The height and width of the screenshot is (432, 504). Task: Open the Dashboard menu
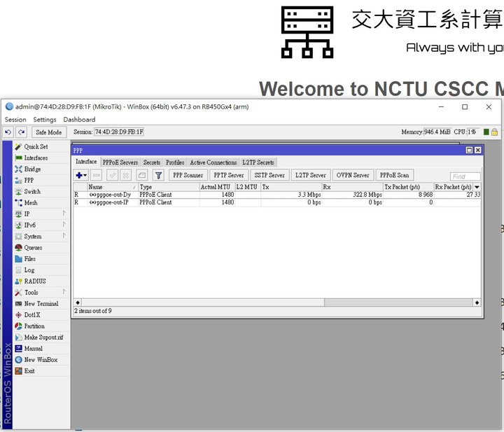click(x=79, y=120)
